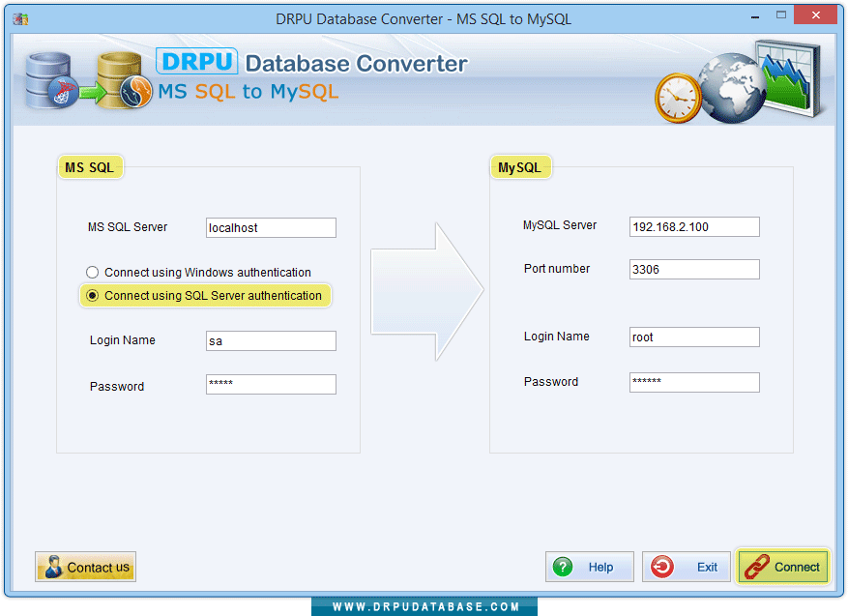The width and height of the screenshot is (848, 616).
Task: Click the MySQL Login Name field with root
Action: pos(694,337)
